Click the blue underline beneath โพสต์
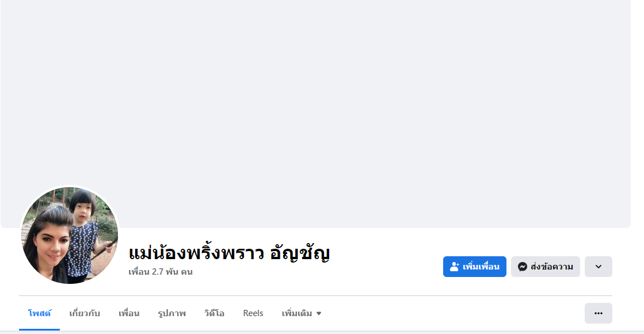The image size is (644, 334). point(40,329)
